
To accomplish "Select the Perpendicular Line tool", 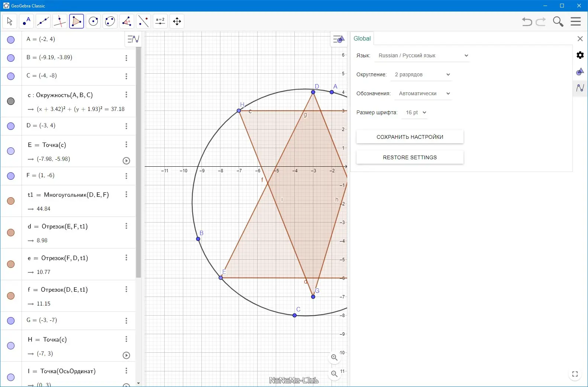I will coord(60,21).
